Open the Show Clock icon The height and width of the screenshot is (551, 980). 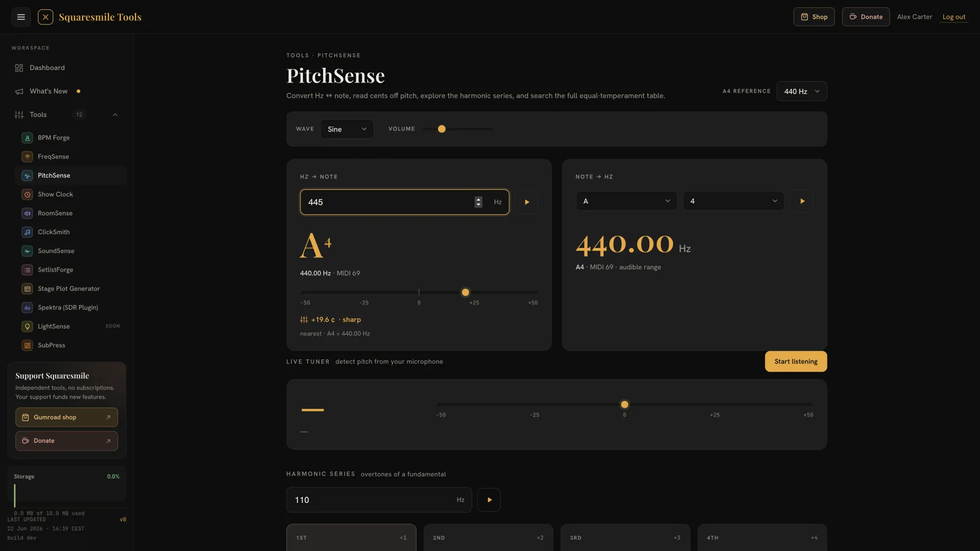(x=27, y=195)
